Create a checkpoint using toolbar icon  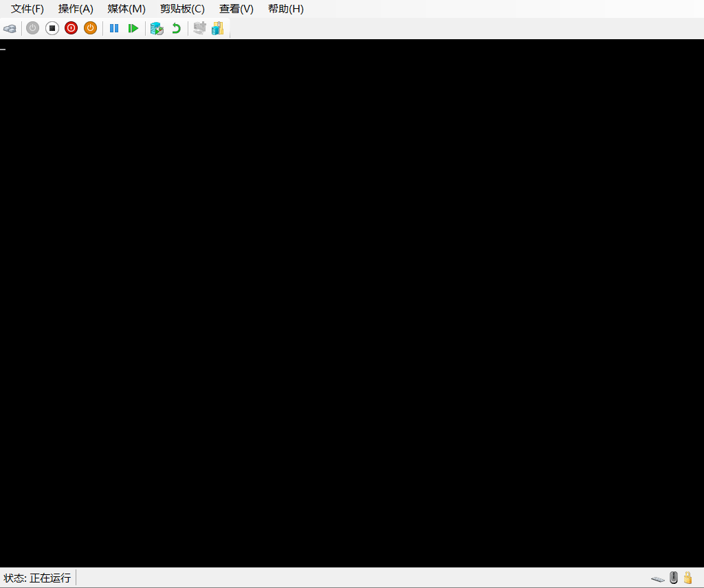pos(157,28)
